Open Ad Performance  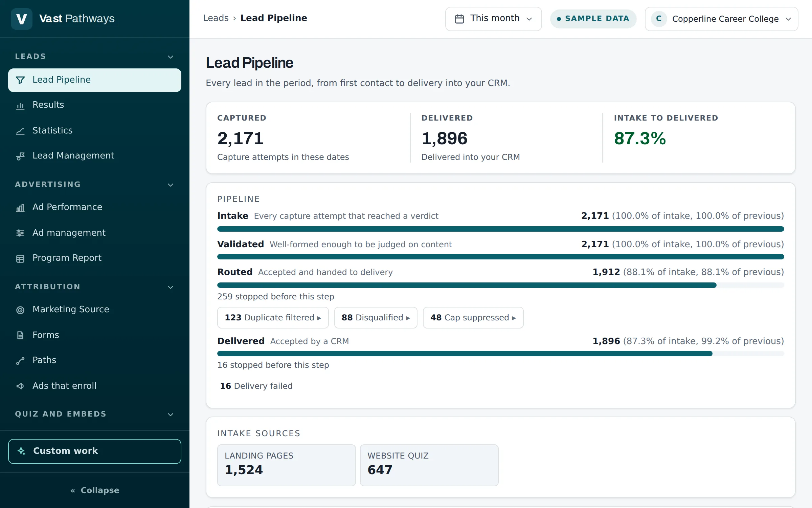coord(95,207)
